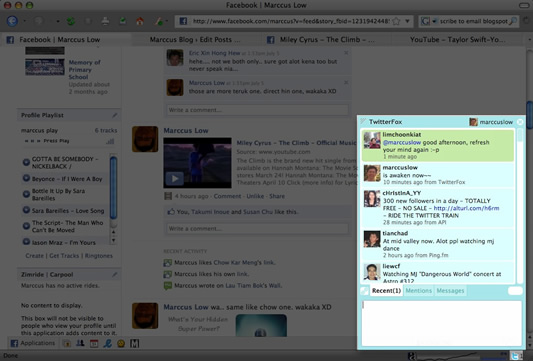Click the tweet compose text box in TwitterFox
Image resolution: width=533 pixels, height=361 pixels.
tap(442, 323)
